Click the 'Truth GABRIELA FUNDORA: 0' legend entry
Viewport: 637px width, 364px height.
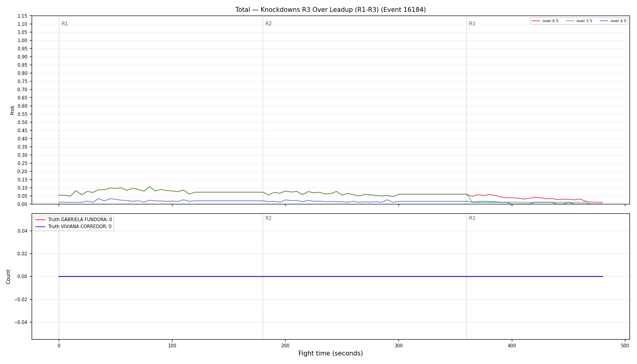(74, 220)
